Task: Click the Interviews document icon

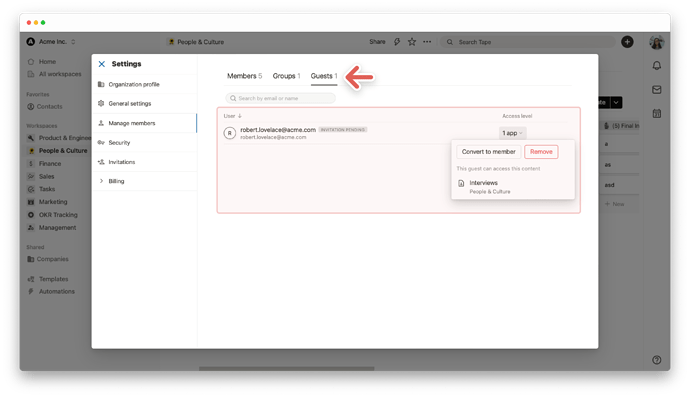Action: 461,183
